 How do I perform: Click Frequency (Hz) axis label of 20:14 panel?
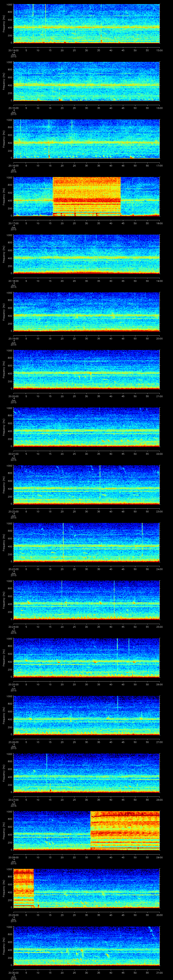pyautogui.click(x=4, y=24)
